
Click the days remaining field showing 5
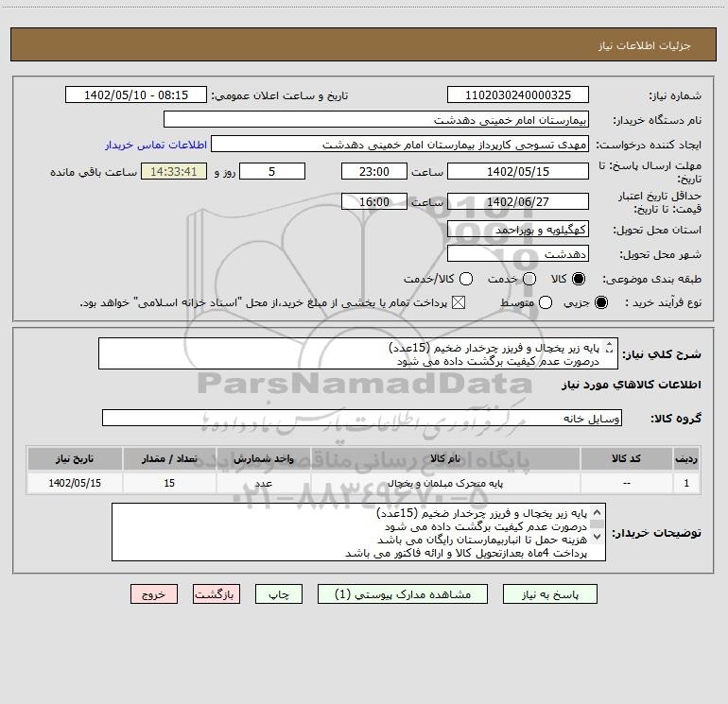272,171
